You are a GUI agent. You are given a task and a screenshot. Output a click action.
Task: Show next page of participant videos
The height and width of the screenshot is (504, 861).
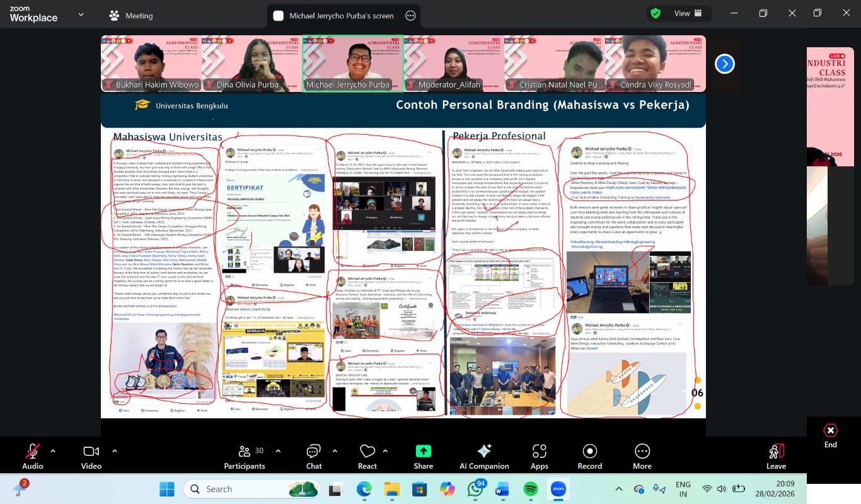click(724, 64)
